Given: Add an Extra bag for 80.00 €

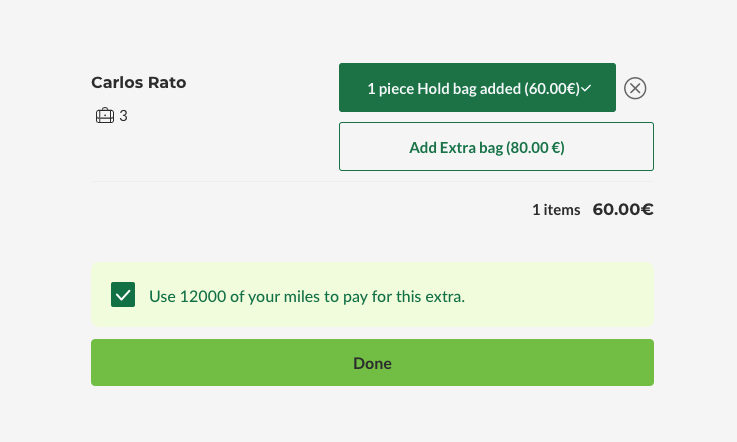Looking at the screenshot, I should (496, 147).
